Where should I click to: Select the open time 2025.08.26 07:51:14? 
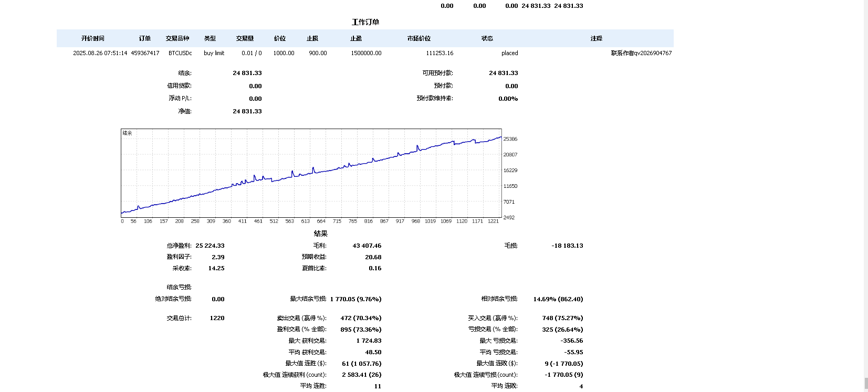pos(100,53)
